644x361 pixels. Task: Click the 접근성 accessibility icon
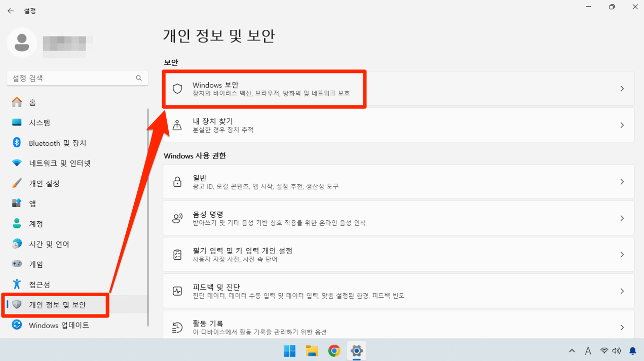[x=17, y=285]
